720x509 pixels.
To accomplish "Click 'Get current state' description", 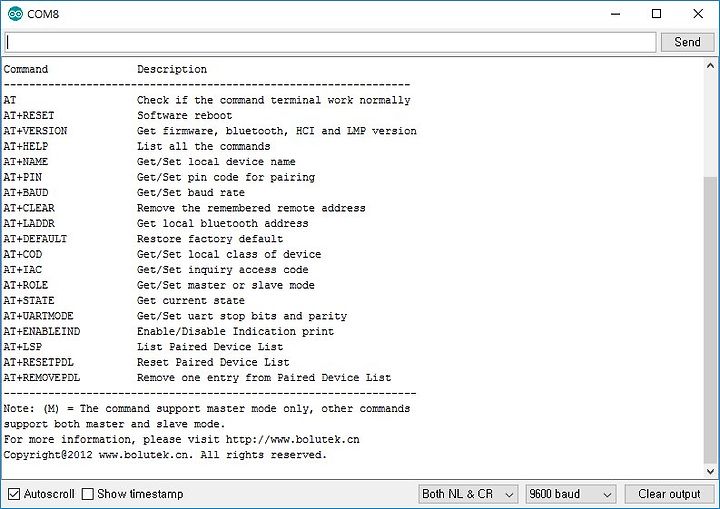I will point(191,300).
